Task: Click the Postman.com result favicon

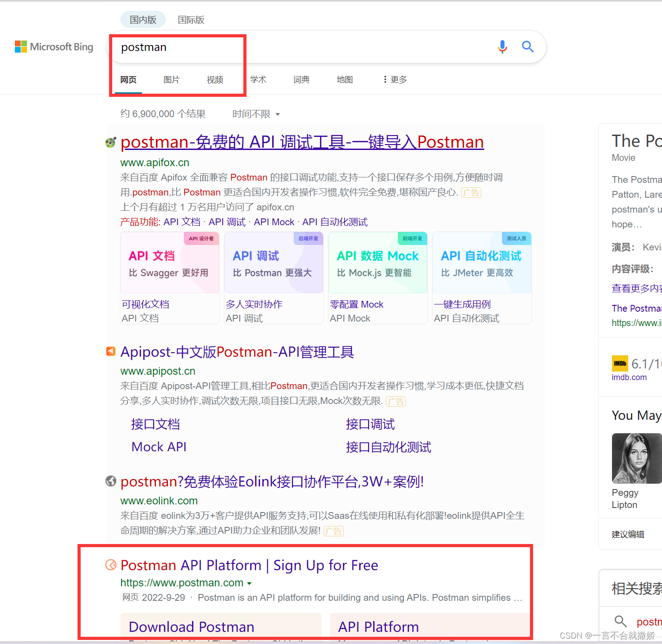Action: (x=110, y=565)
